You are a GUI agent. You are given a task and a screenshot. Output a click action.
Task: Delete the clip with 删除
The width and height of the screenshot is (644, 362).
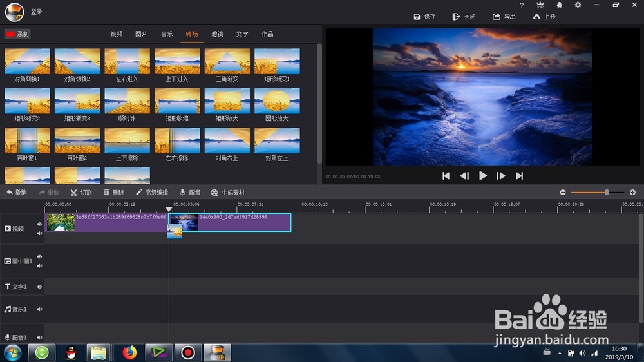114,193
